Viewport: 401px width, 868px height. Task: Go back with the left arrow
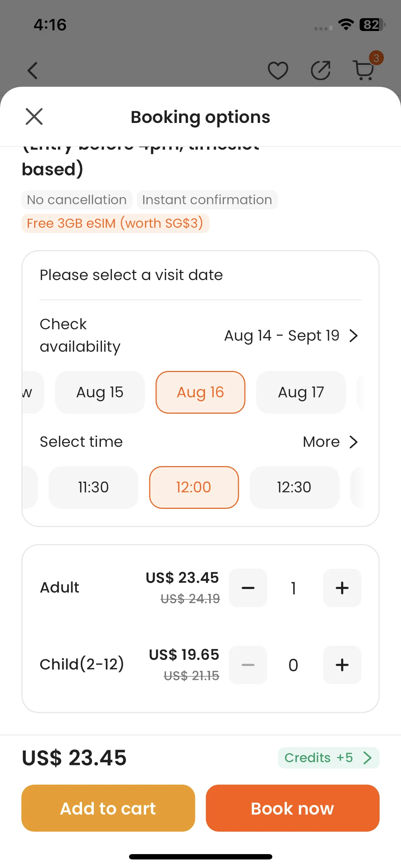click(32, 70)
